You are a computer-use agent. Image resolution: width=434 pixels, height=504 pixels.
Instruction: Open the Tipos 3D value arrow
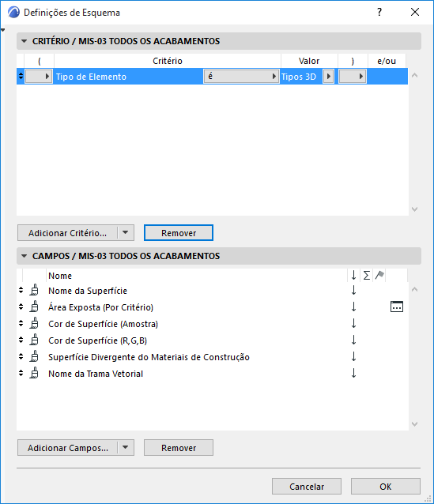click(x=328, y=77)
